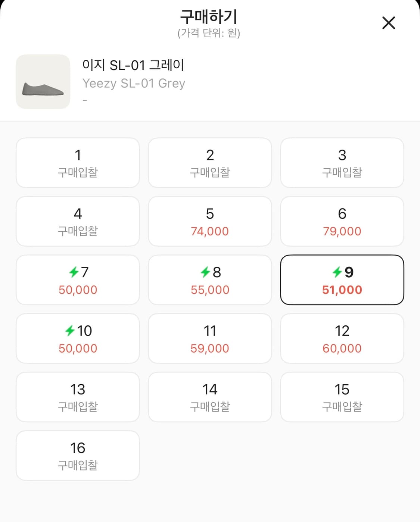
Task: Tap the Yeezy SL-01 Grey shoe thumbnail
Action: click(x=43, y=82)
